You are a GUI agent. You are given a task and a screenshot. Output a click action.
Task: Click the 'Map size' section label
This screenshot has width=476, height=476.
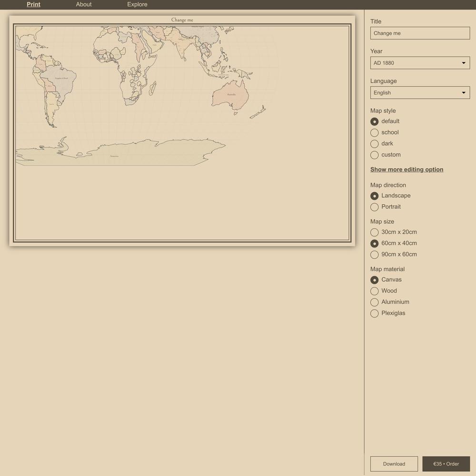coord(382,222)
